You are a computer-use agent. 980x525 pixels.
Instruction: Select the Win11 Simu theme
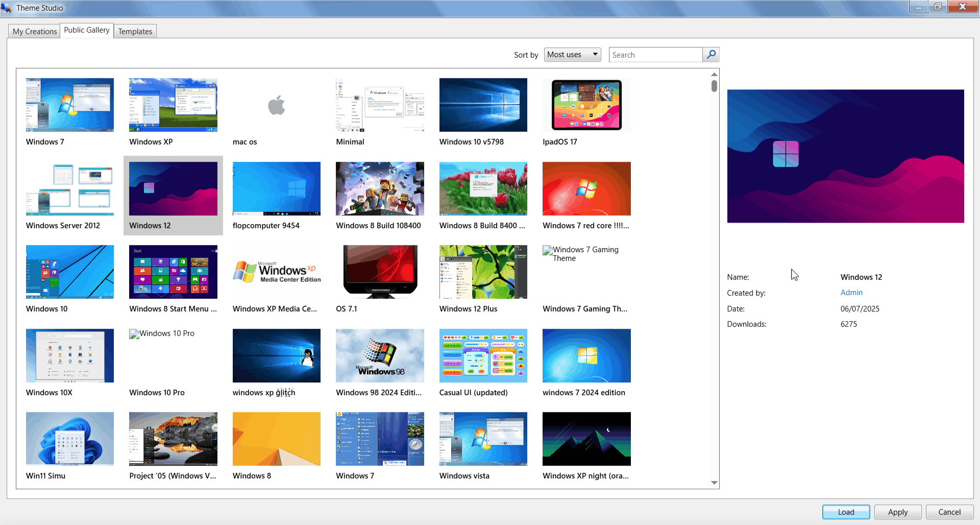(69, 439)
